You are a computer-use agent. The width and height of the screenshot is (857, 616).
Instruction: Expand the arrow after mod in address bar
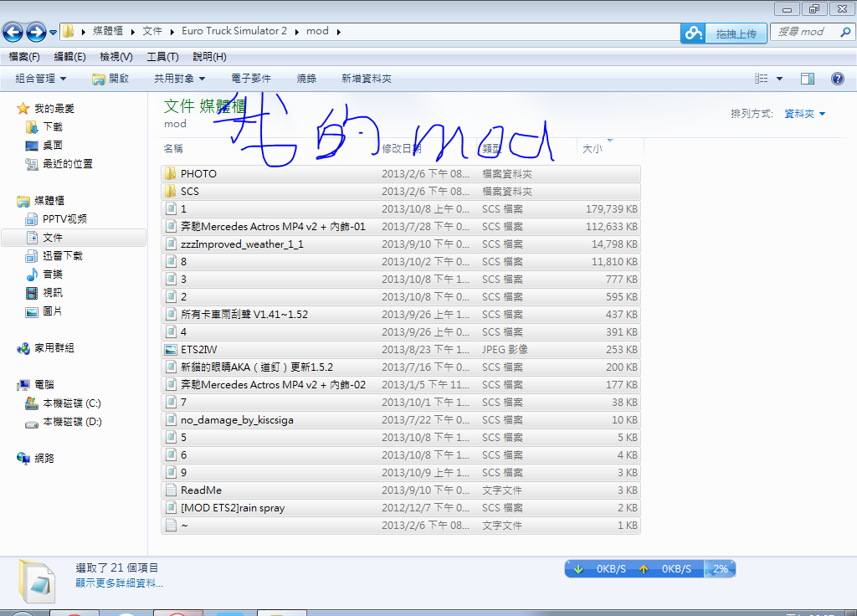[x=339, y=32]
